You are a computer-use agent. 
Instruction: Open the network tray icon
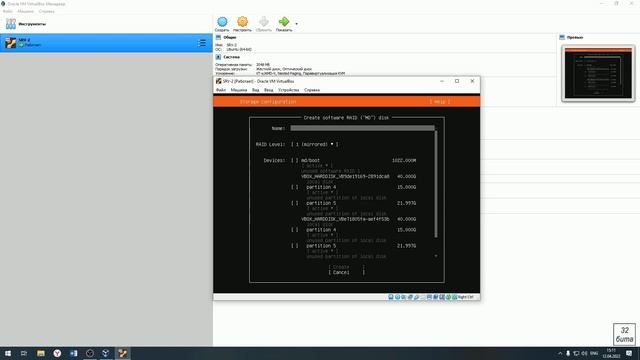tap(576, 353)
